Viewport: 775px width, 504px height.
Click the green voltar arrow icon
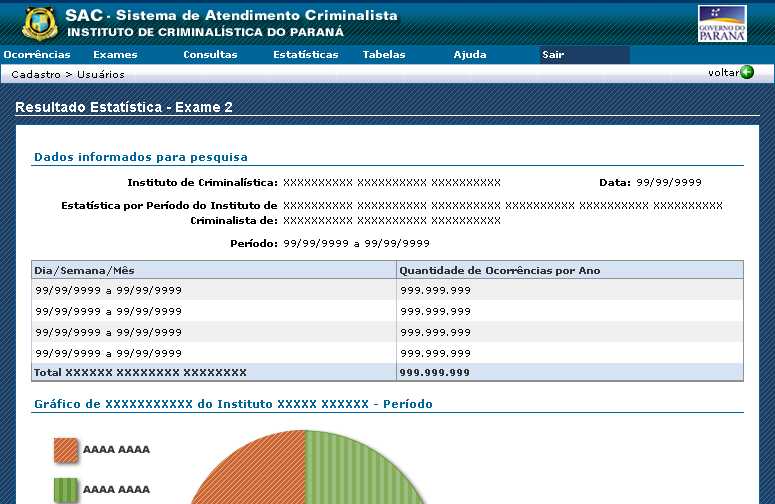point(747,73)
